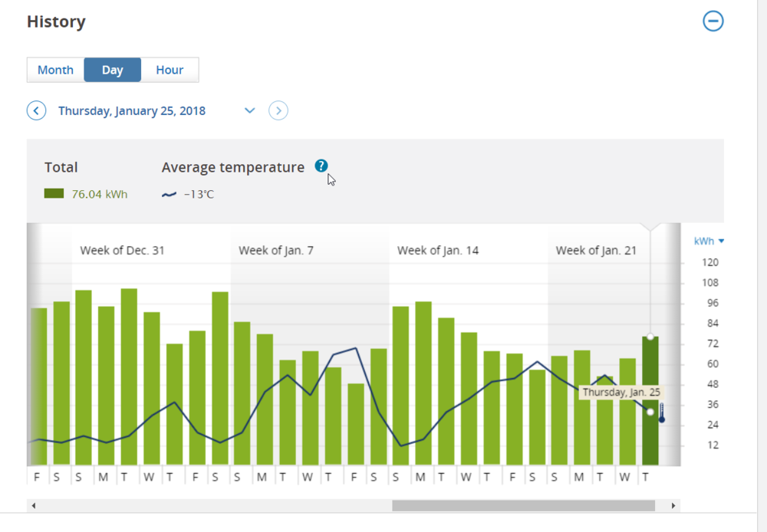Click the Week of Jan. 14 header
This screenshot has width=767, height=532.
click(x=438, y=251)
